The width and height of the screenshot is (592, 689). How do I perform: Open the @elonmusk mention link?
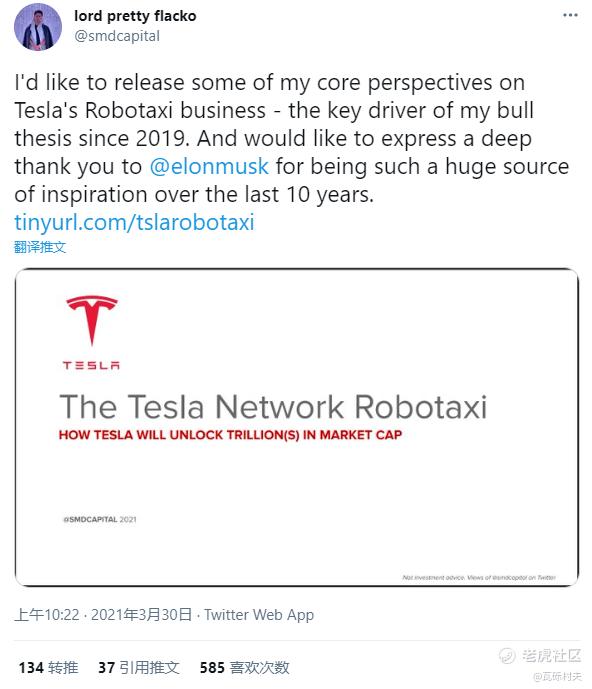[x=209, y=167]
